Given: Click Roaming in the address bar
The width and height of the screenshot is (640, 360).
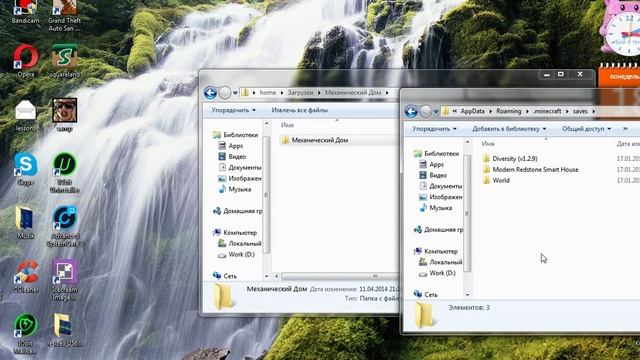Looking at the screenshot, I should click(x=509, y=111).
